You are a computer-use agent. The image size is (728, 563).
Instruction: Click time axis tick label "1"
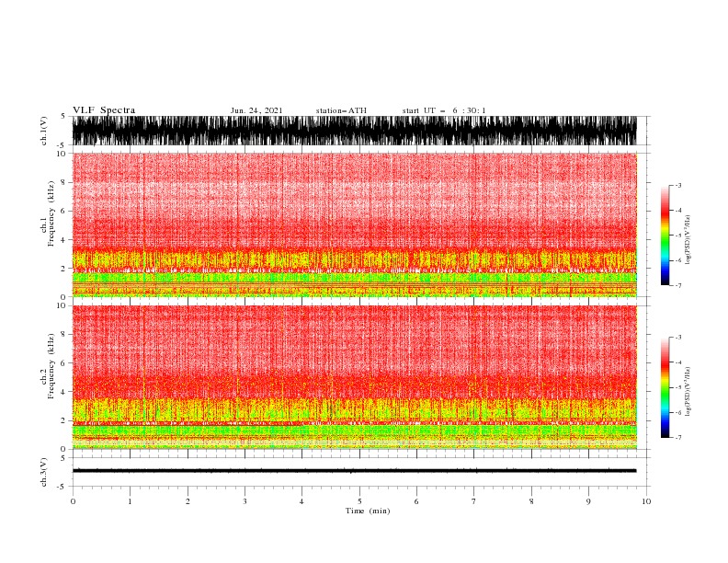[130, 501]
